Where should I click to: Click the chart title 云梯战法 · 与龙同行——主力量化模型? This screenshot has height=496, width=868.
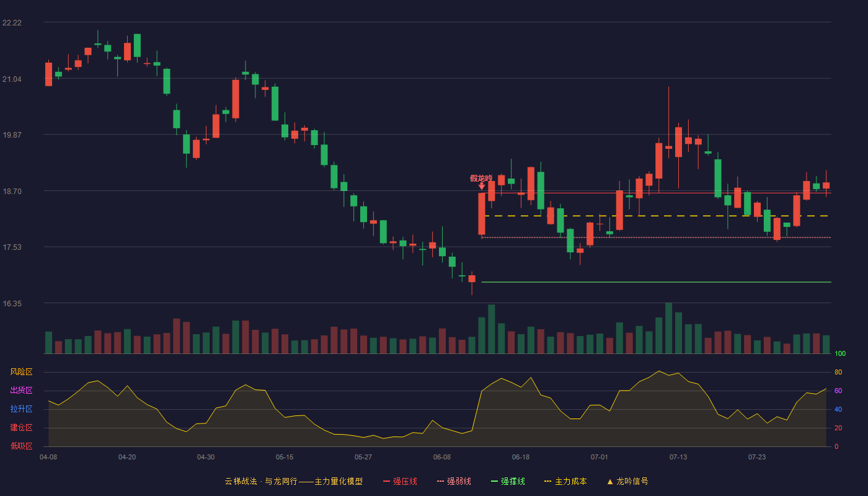coord(293,481)
